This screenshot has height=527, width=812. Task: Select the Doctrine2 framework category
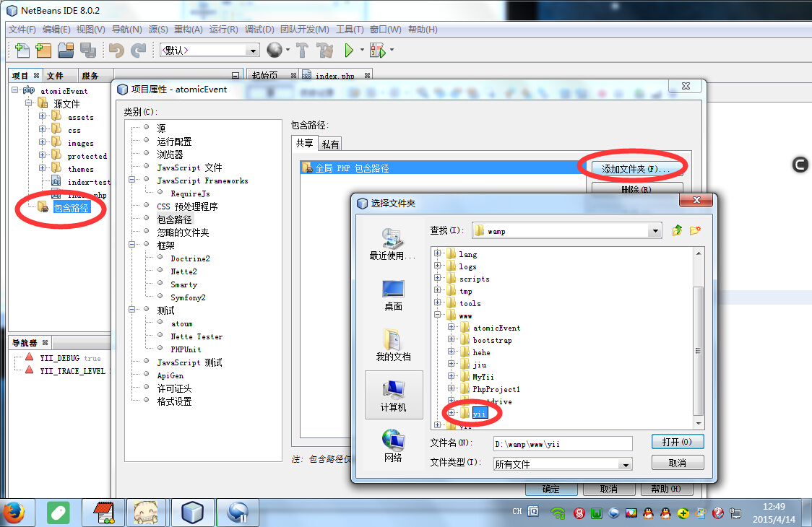(190, 258)
